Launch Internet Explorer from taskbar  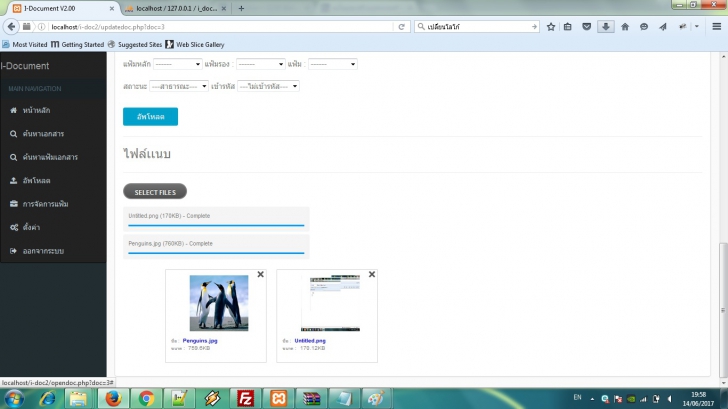[47, 399]
